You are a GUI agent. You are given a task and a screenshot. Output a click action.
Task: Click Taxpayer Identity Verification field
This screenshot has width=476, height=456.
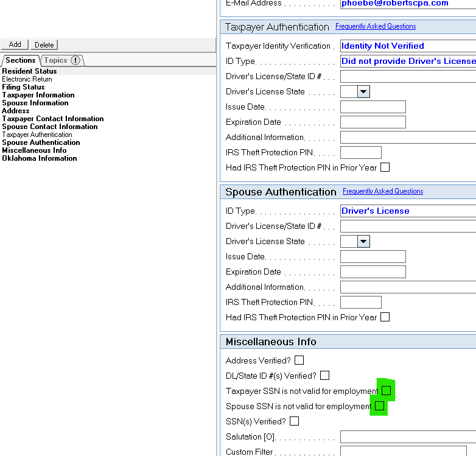[408, 46]
